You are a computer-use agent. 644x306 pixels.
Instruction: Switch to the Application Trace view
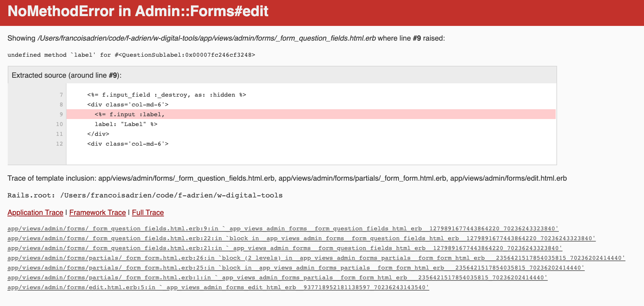(x=35, y=213)
